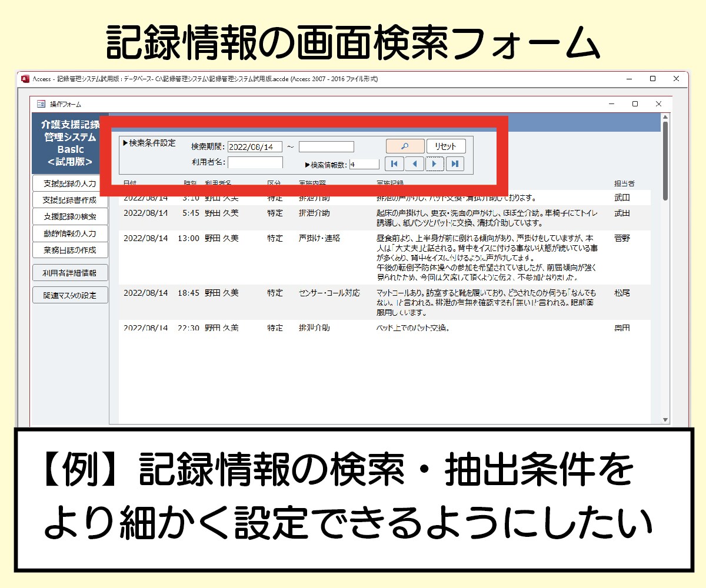Click the 声掛け・連絡 cell in the 13:00 row
Screen dimensions: 706x588
pyautogui.click(x=319, y=238)
